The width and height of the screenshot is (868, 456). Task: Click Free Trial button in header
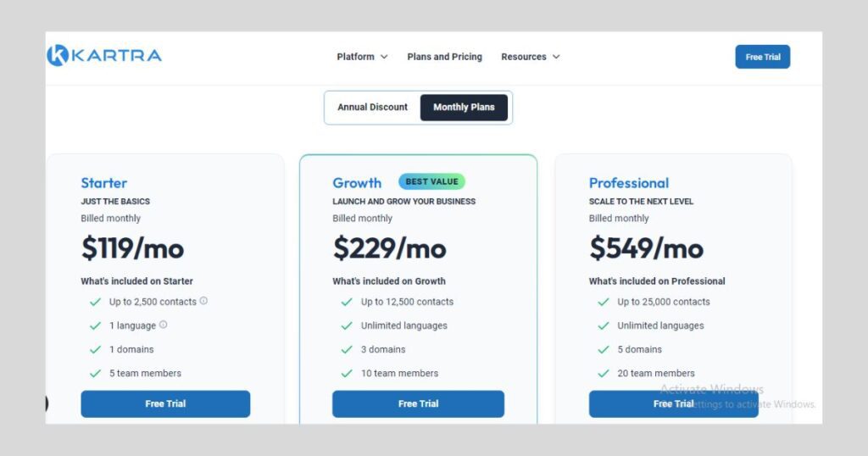[762, 57]
